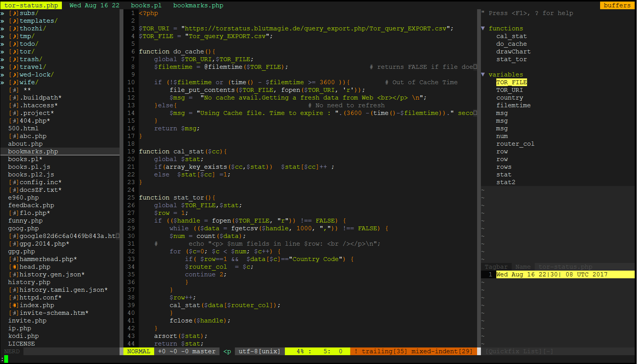Jump to drawChart function tag
This screenshot has width=637, height=364.
tap(514, 52)
